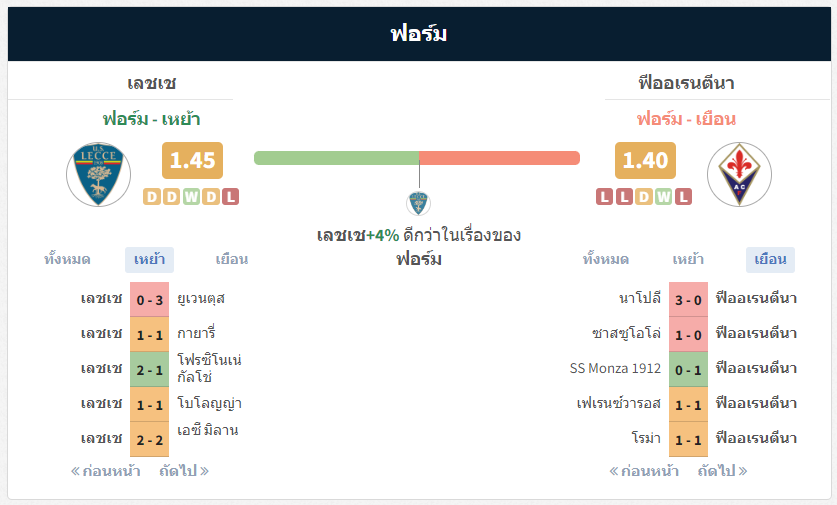
Task: Open the Lecce 0-3 Juventus score
Action: click(x=149, y=299)
